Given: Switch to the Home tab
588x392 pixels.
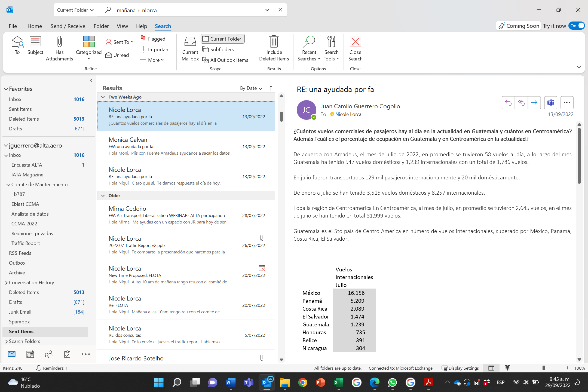Looking at the screenshot, I should [x=35, y=26].
